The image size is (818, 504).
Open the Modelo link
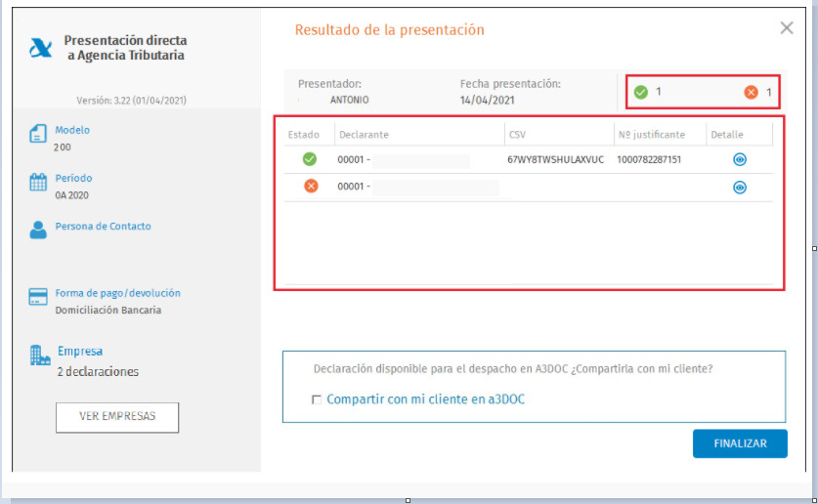[72, 130]
